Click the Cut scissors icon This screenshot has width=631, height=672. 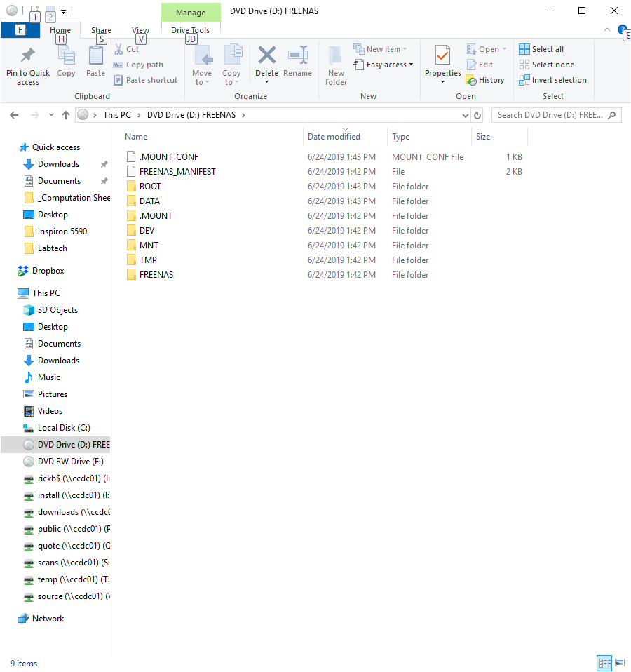(x=118, y=49)
